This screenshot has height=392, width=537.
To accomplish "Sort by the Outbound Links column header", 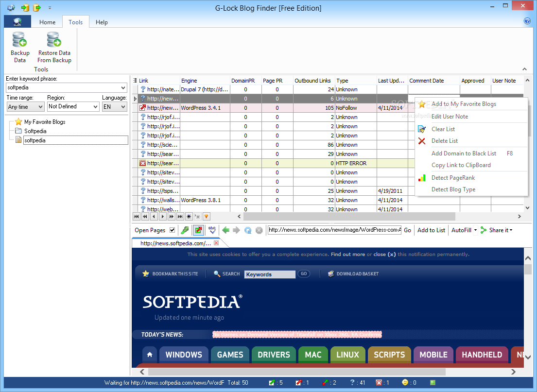I will [x=314, y=81].
